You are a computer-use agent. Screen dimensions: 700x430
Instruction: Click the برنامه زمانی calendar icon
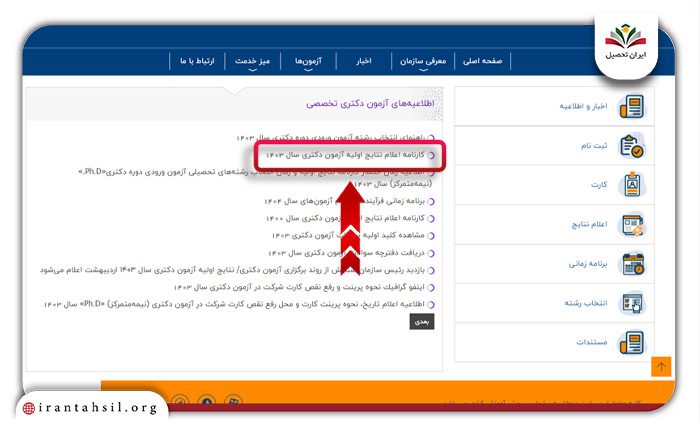632,263
